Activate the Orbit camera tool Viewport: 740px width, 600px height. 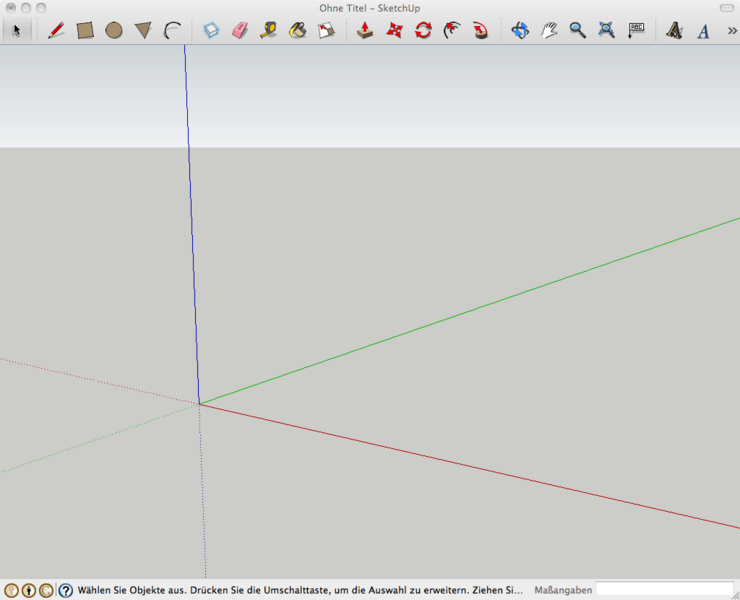520,30
